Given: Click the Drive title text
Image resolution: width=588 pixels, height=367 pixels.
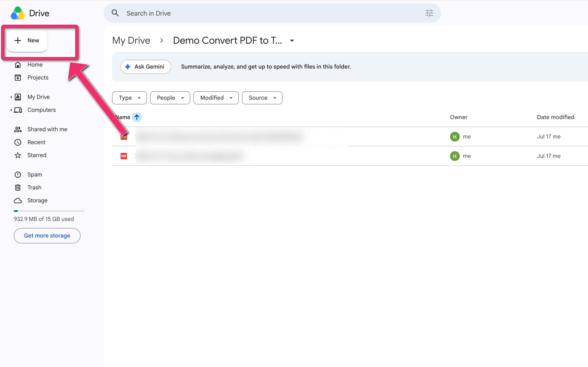Looking at the screenshot, I should point(39,13).
